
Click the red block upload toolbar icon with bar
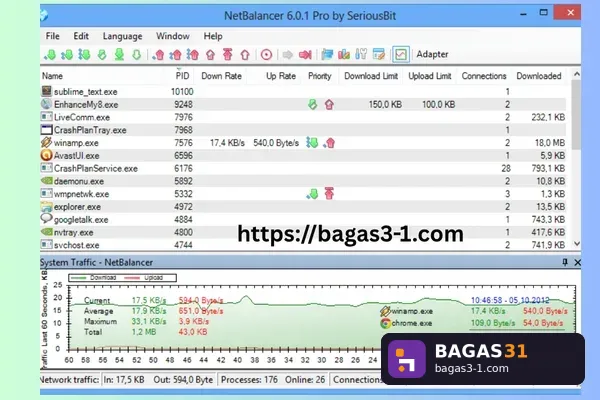(x=228, y=55)
